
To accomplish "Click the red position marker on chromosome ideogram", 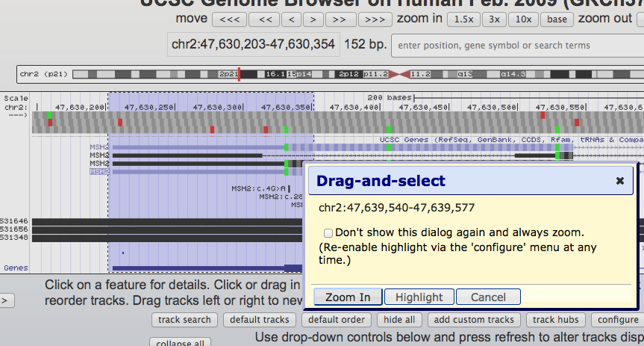I will tap(239, 75).
